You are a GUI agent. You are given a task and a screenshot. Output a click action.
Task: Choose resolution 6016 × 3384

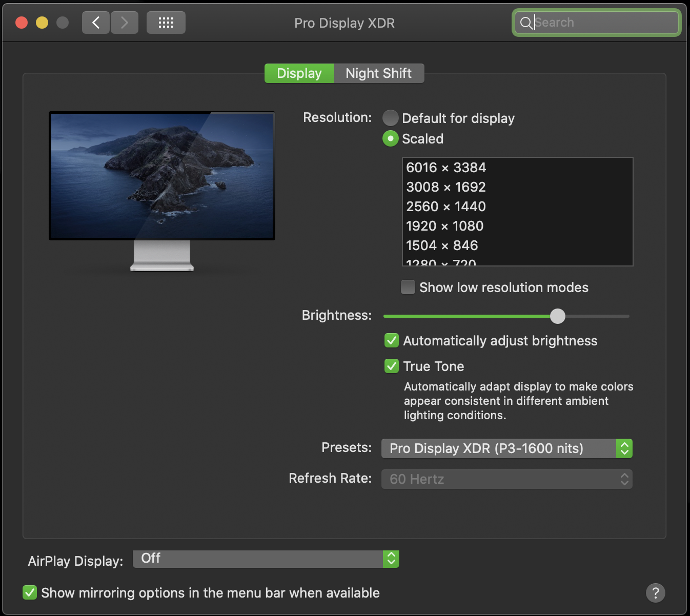[518, 168]
